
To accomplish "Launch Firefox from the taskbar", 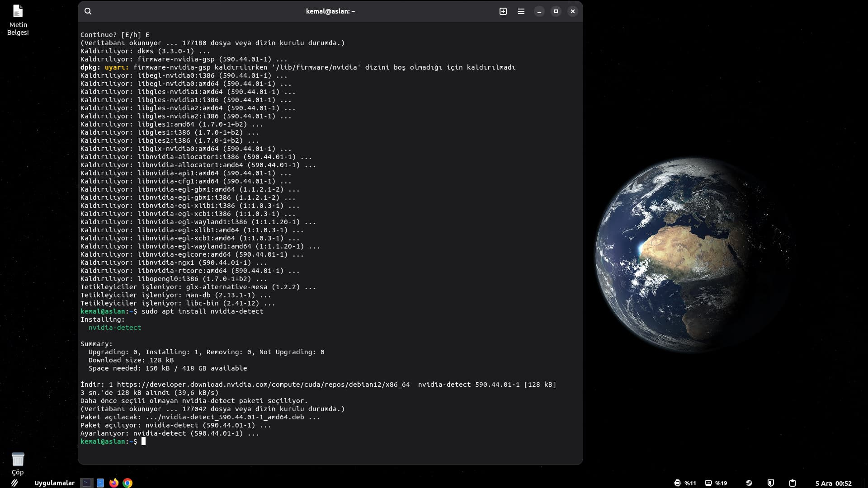I will point(114,483).
